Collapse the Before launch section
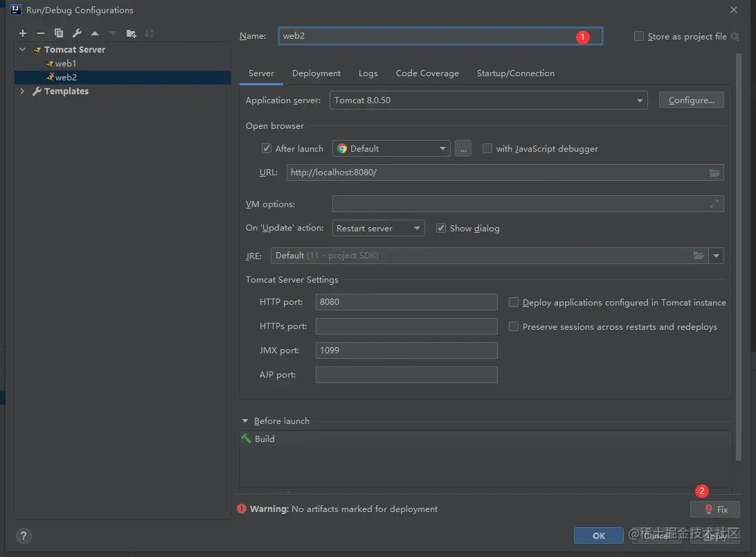This screenshot has height=557, width=756. (x=245, y=421)
